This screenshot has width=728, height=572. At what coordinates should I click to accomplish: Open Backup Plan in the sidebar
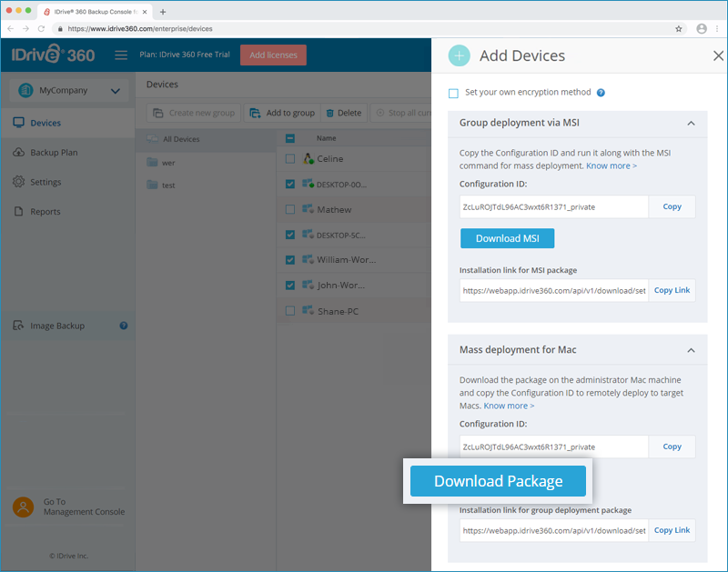point(67,153)
